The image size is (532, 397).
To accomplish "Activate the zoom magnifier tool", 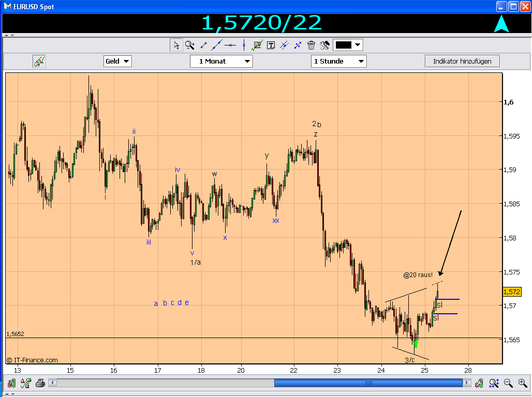I will 189,45.
